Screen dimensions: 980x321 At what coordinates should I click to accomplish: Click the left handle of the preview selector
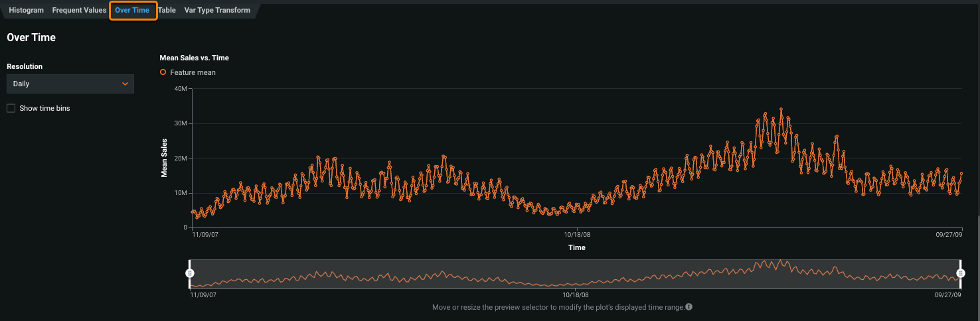(x=190, y=273)
